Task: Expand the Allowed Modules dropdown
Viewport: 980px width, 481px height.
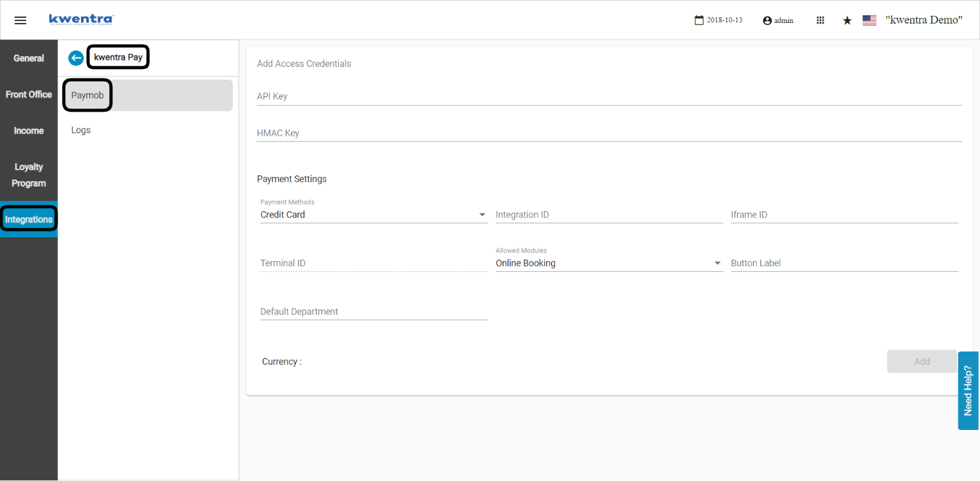Action: coord(609,263)
